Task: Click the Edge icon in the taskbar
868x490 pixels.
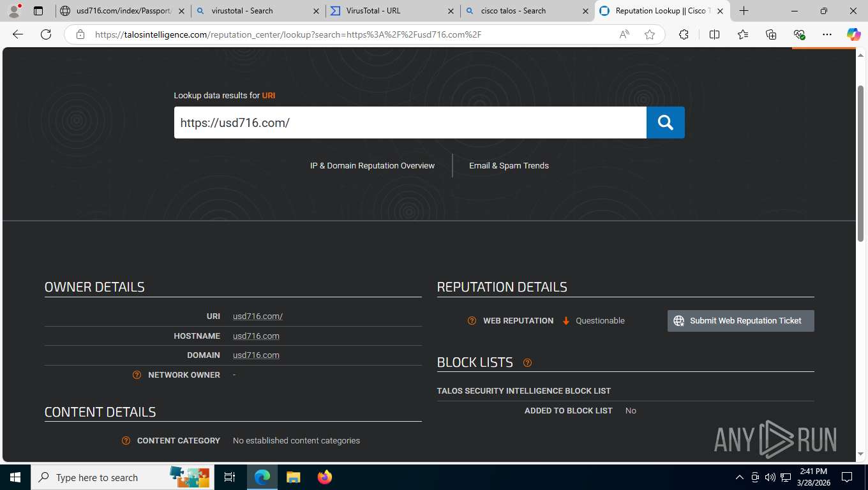Action: click(262, 477)
